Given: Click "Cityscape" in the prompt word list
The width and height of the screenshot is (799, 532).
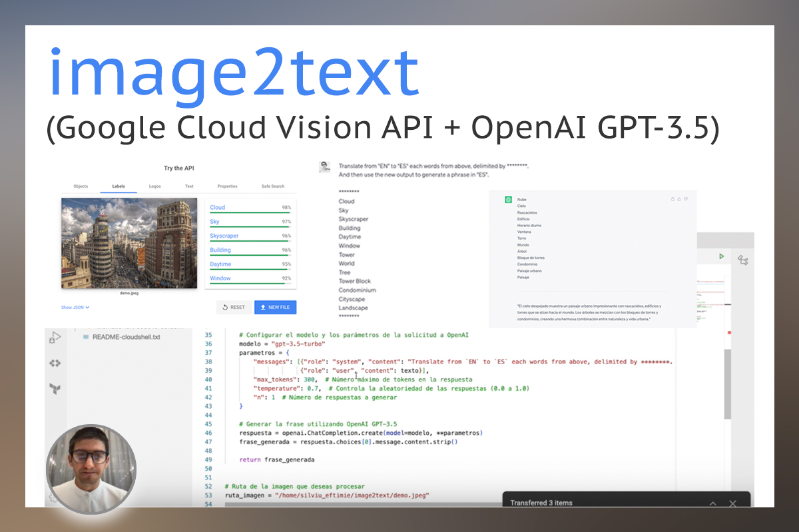Looking at the screenshot, I should click(352, 300).
